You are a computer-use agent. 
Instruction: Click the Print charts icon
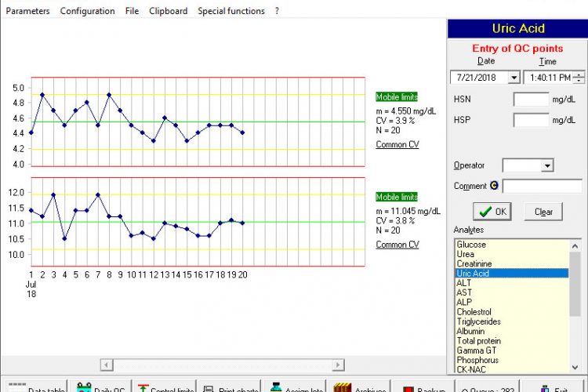point(230,388)
